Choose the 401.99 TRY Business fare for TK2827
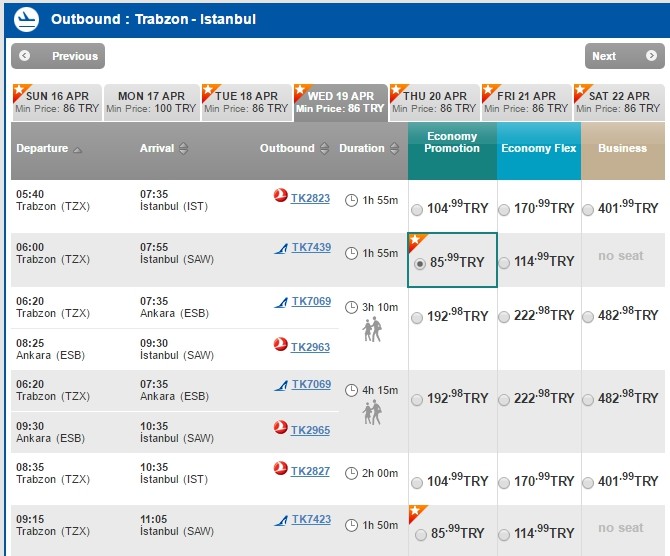This screenshot has height=556, width=670. coord(590,482)
